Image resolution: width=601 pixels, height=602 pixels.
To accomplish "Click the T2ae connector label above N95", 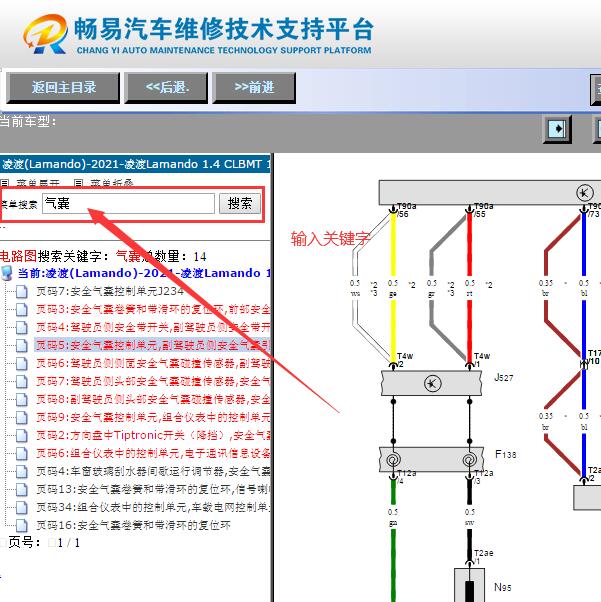I will pyautogui.click(x=483, y=553).
